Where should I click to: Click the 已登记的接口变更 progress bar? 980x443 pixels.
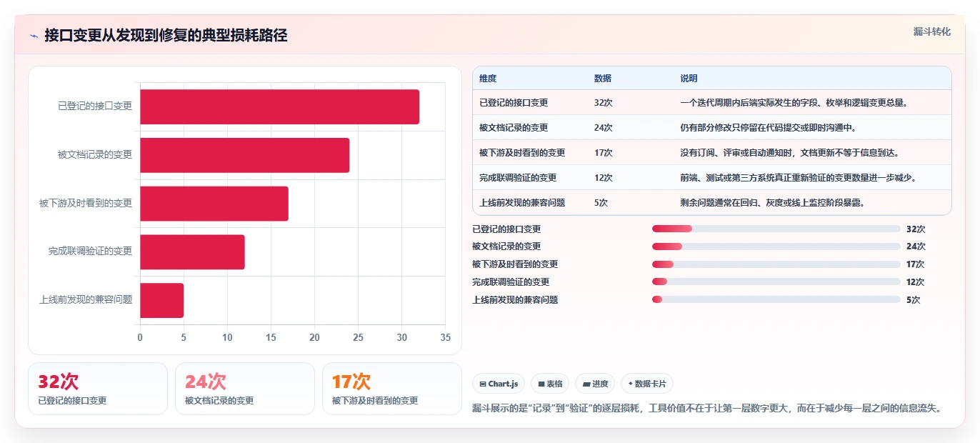[776, 229]
